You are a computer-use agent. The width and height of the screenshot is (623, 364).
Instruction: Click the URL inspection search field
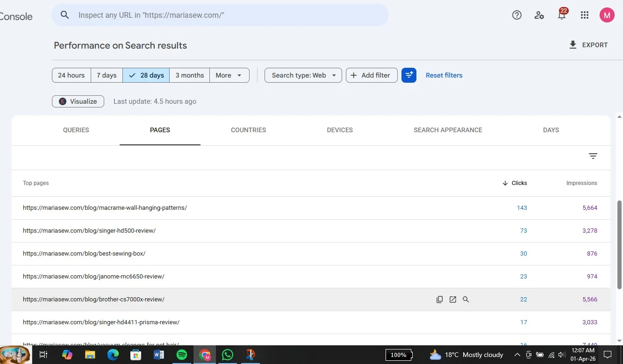(220, 15)
